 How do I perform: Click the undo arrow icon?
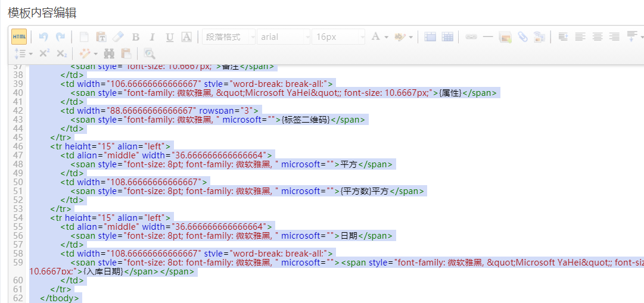coord(43,37)
